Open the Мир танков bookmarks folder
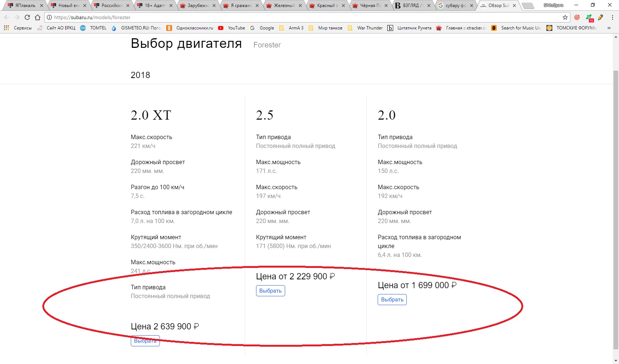 click(325, 28)
